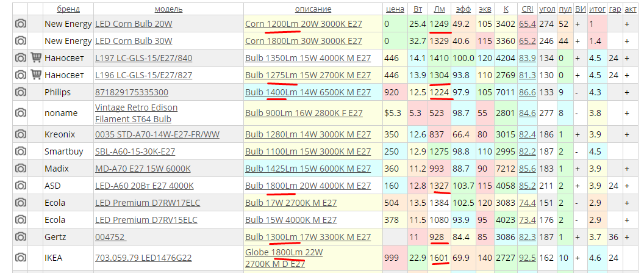
Task: Open camera icon for Наносвет L197 row
Action: point(20,58)
